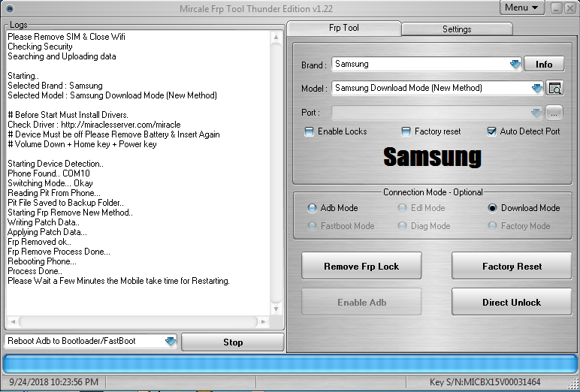Click 'Selected Brand : Samsung' log line
The image size is (580, 392).
click(55, 86)
